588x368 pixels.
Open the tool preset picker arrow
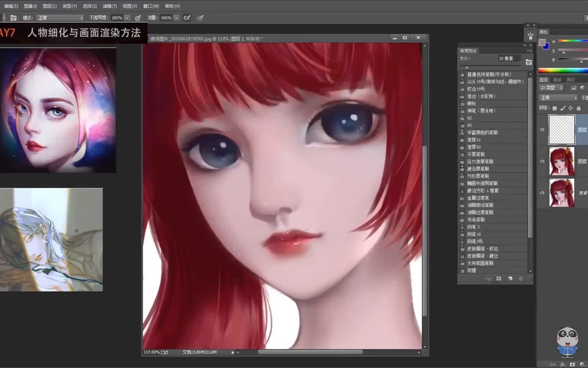pyautogui.click(x=4, y=18)
